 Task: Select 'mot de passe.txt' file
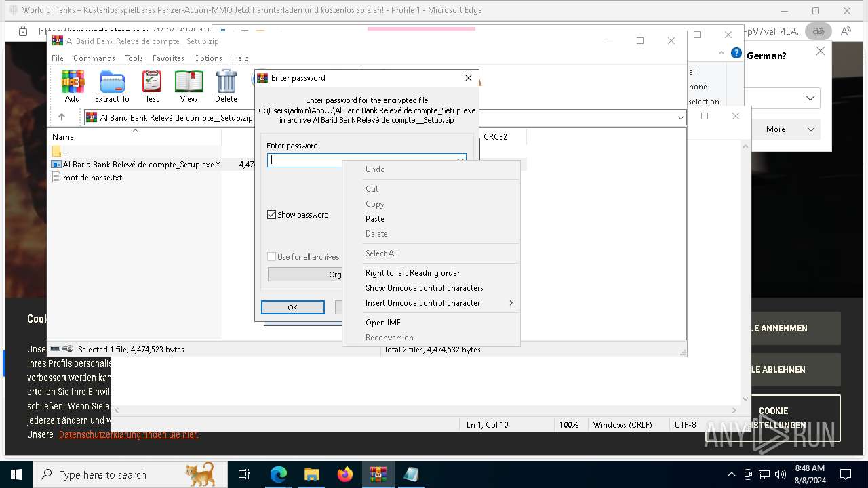click(87, 178)
